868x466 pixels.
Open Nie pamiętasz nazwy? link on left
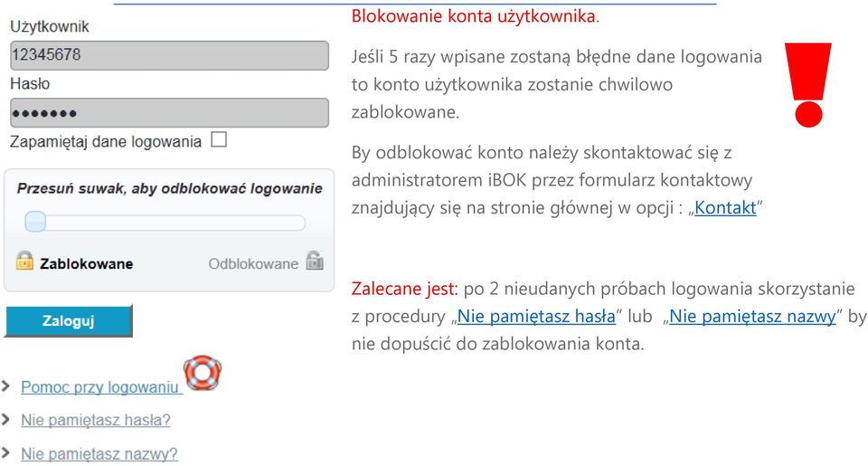99,454
